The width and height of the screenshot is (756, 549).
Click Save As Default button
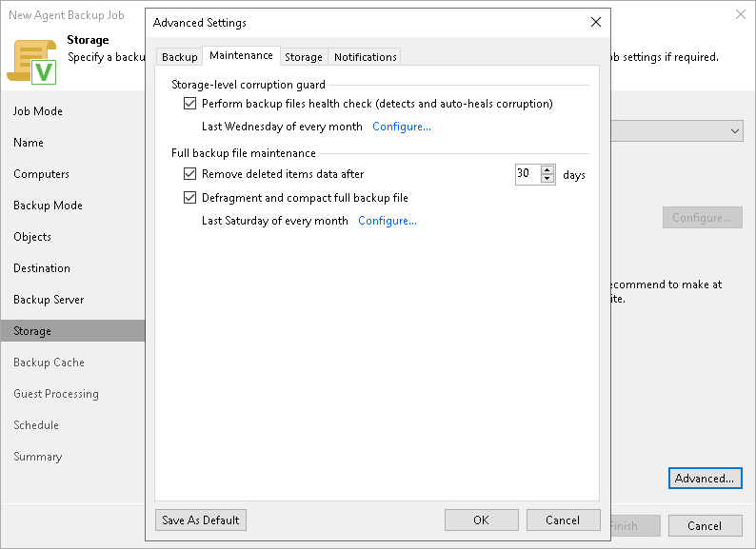201,520
